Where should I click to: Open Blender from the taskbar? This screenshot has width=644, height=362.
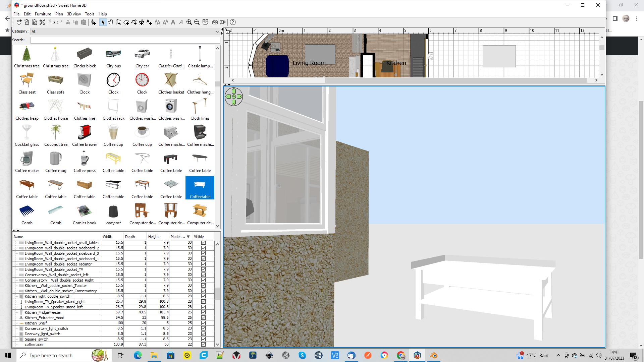coord(434,355)
